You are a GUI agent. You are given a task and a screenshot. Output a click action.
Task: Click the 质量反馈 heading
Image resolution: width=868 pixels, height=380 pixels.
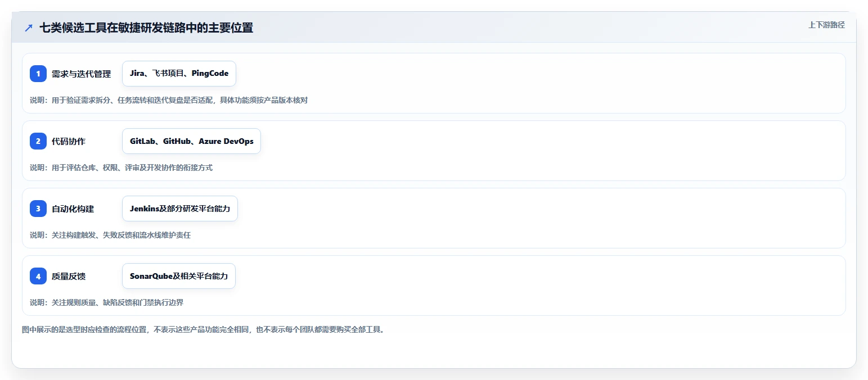pos(69,276)
